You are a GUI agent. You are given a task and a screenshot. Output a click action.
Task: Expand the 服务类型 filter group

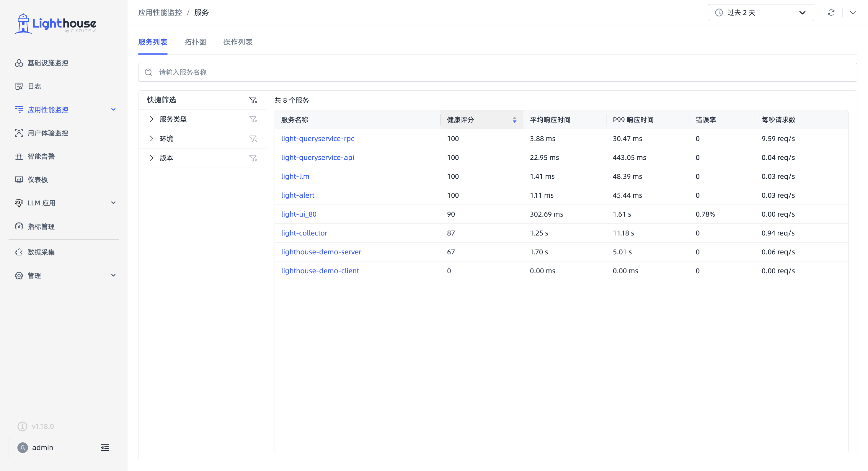[151, 119]
